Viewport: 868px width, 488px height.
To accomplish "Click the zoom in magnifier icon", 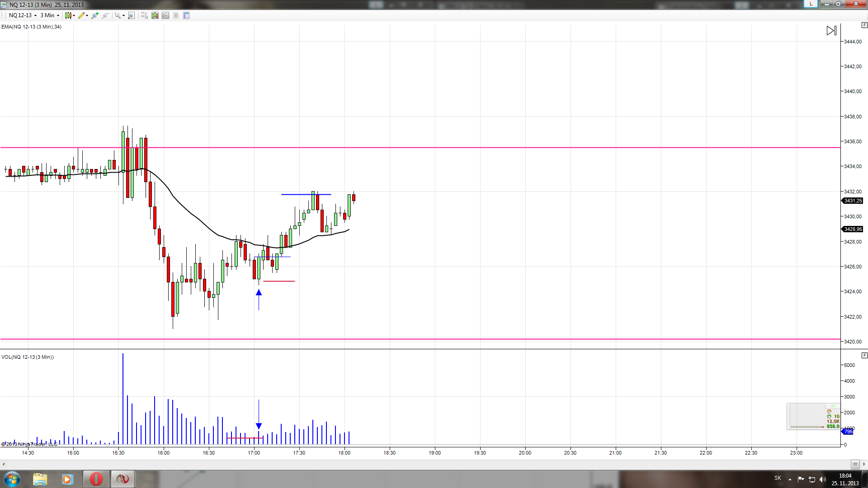I will point(95,15).
